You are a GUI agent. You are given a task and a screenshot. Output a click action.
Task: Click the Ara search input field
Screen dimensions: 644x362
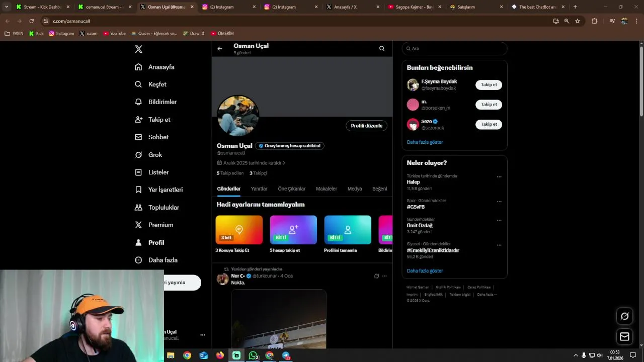point(454,49)
